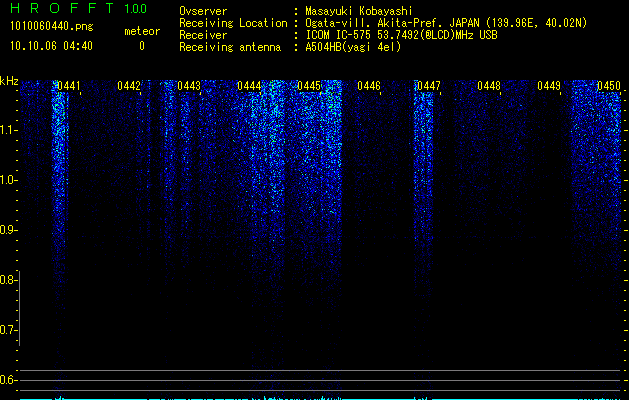The height and width of the screenshot is (400, 629).
Task: Click the Ovserver label
Action: tap(203, 11)
